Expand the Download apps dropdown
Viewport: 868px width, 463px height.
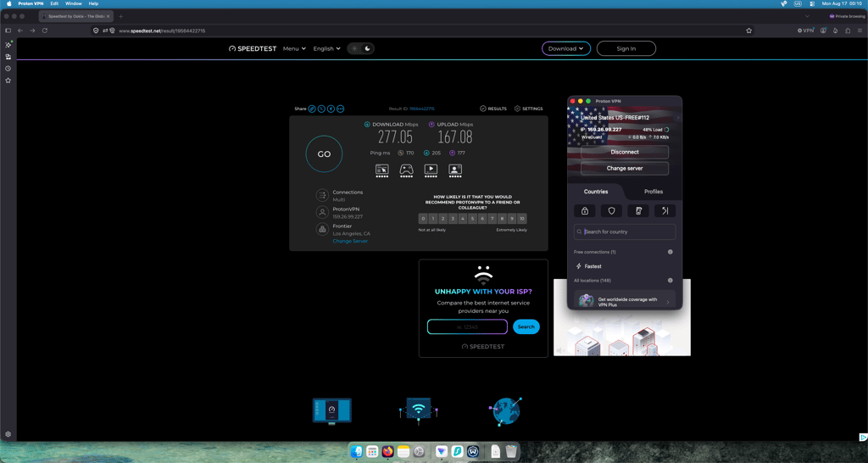tap(565, 48)
